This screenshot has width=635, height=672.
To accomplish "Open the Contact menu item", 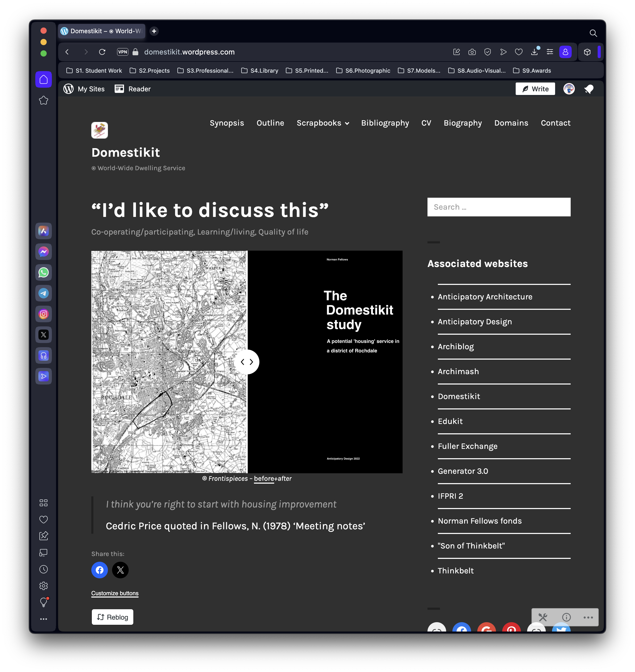I will [x=555, y=123].
